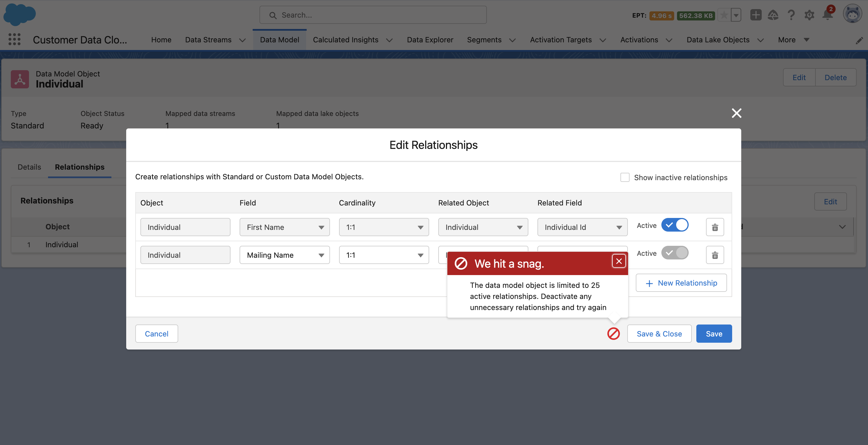Open Related Object dropdown showing Individual

click(x=483, y=227)
